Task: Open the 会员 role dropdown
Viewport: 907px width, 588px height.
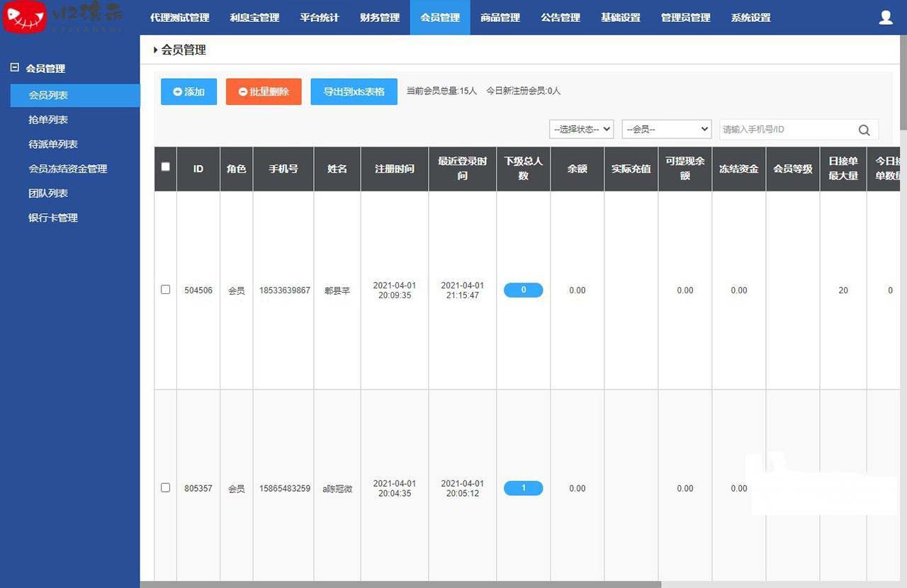Action: click(666, 129)
